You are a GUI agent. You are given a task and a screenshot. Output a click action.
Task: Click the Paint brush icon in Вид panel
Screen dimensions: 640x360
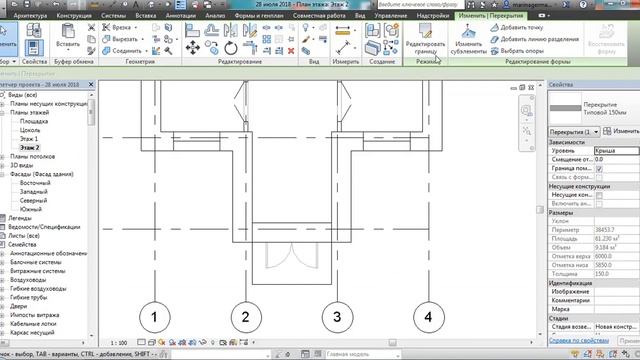click(306, 40)
